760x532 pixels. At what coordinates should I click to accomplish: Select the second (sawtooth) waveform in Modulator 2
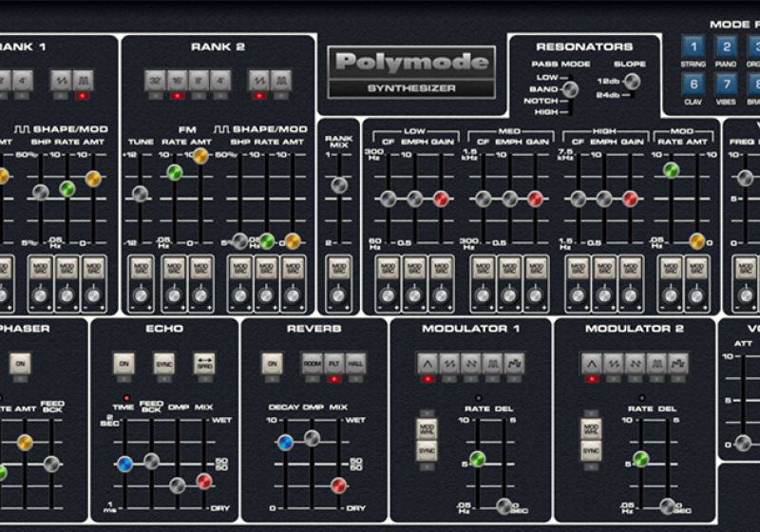click(613, 363)
